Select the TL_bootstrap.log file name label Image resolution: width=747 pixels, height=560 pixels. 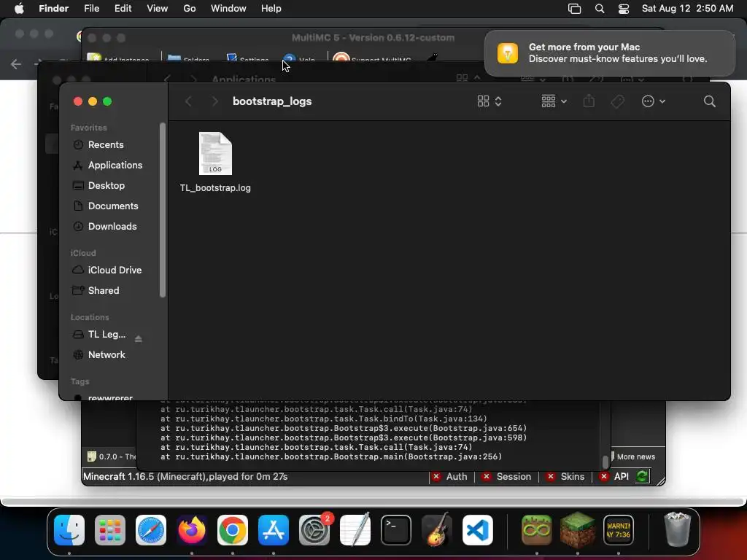click(x=215, y=187)
